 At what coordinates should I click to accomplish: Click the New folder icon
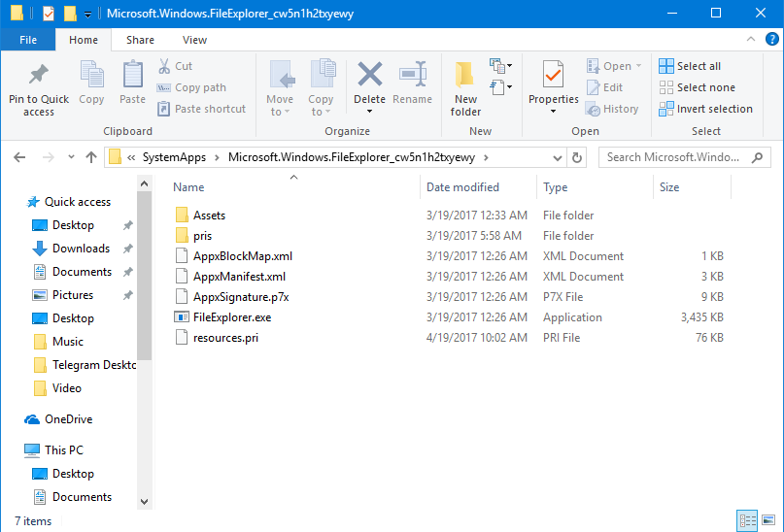465,74
